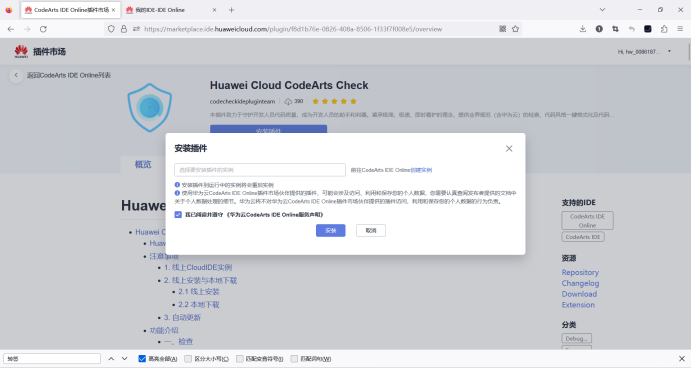Select the overview tab on plugin page

pos(143,165)
